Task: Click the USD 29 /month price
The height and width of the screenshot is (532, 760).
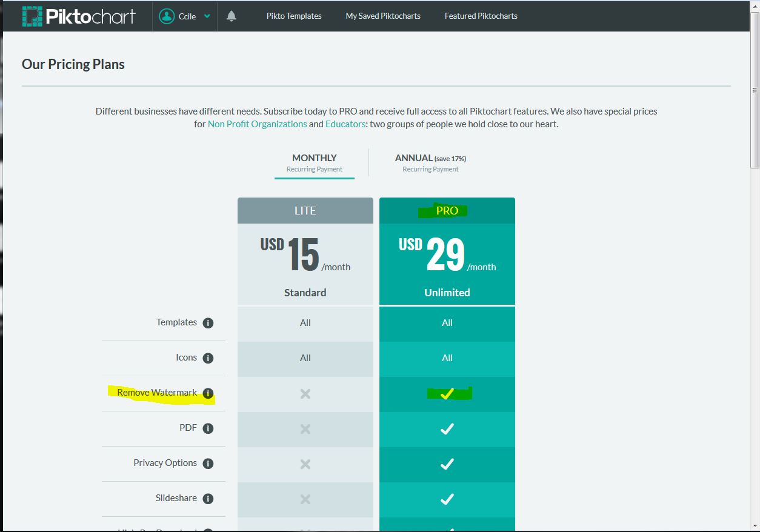Action: pos(447,254)
